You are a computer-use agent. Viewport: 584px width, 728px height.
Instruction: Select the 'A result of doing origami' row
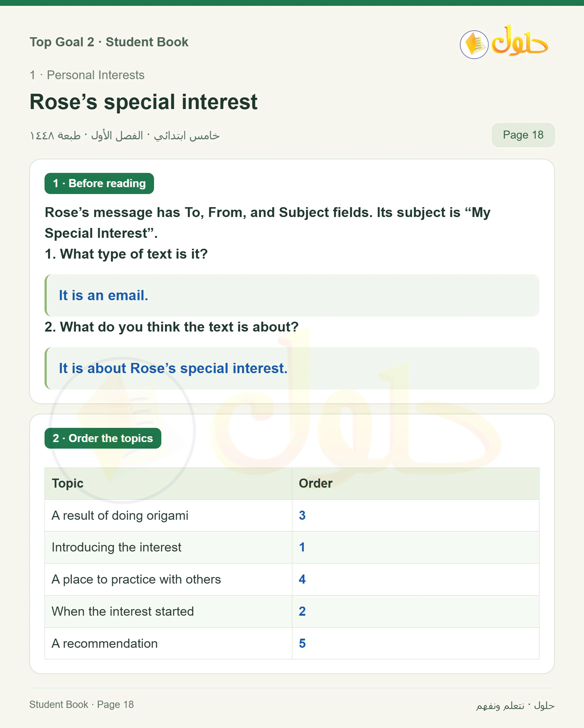click(x=292, y=515)
